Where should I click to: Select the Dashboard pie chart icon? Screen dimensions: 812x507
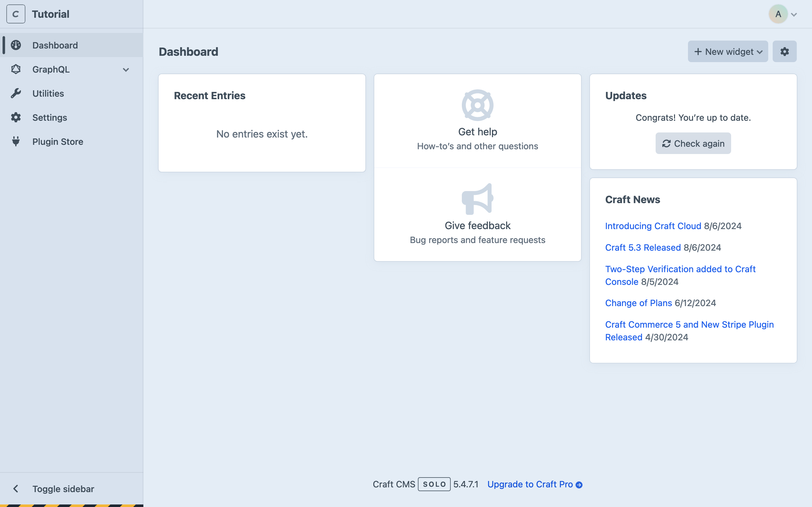(16, 45)
